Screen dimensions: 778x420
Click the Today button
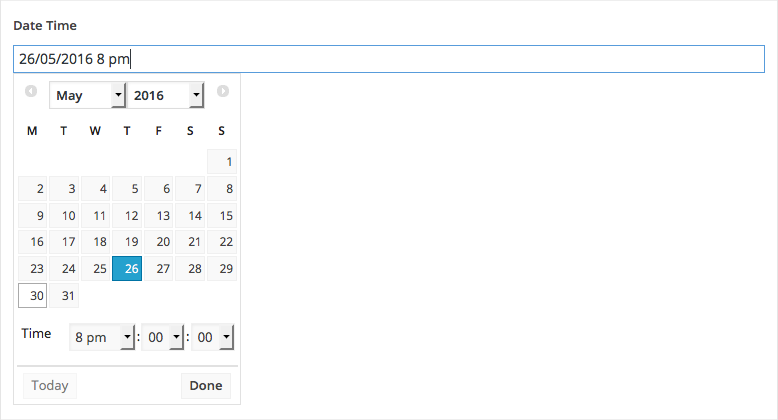coord(49,385)
